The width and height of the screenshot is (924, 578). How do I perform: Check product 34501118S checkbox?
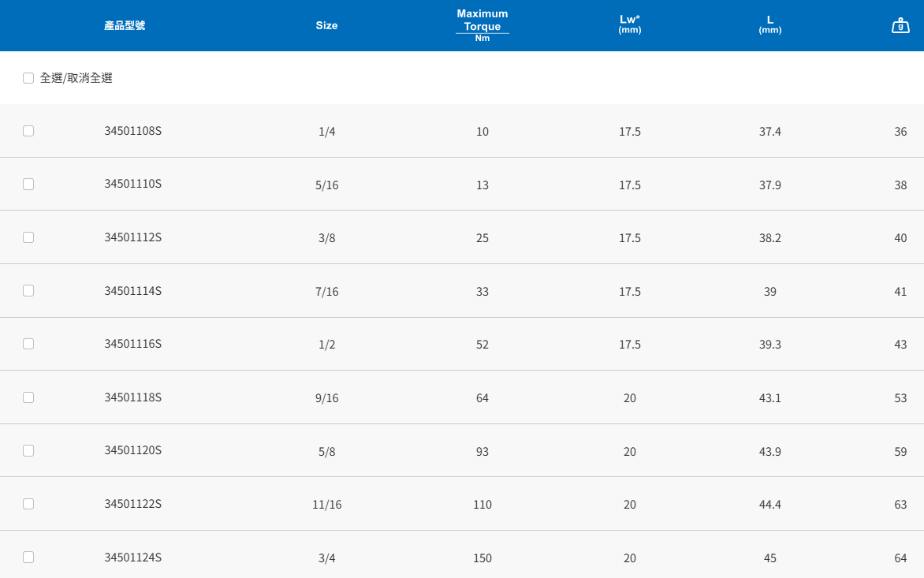pyautogui.click(x=28, y=397)
